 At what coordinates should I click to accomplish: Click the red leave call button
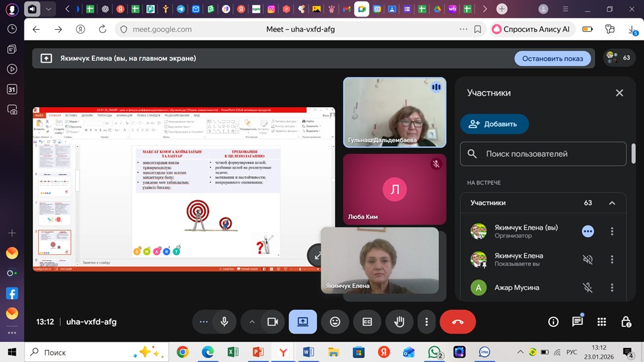click(x=457, y=322)
